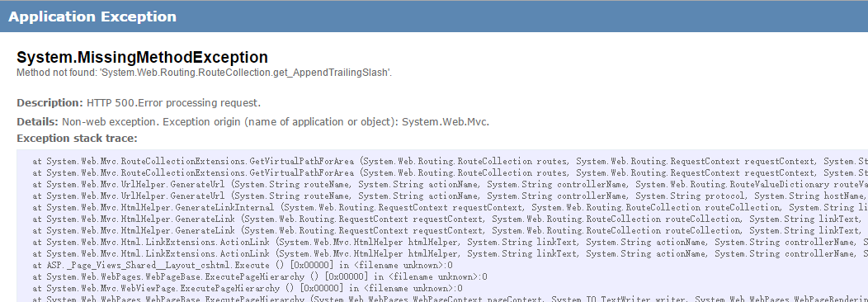
Task: Click the Details Non-web exception line
Action: click(252, 121)
